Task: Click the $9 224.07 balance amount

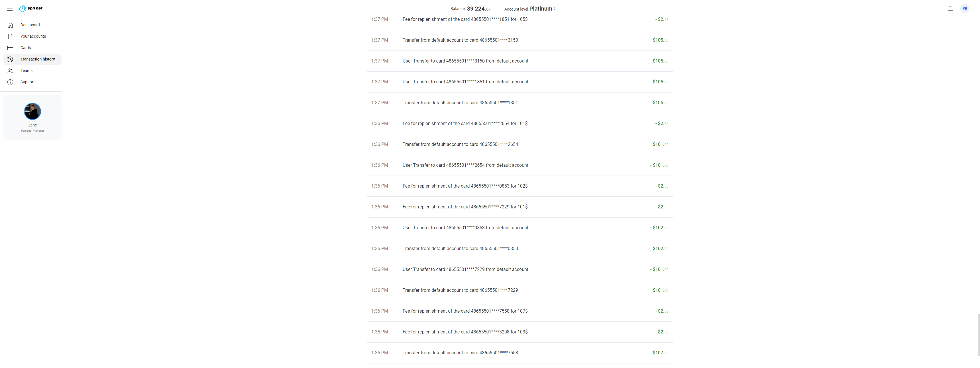Action: tap(478, 8)
